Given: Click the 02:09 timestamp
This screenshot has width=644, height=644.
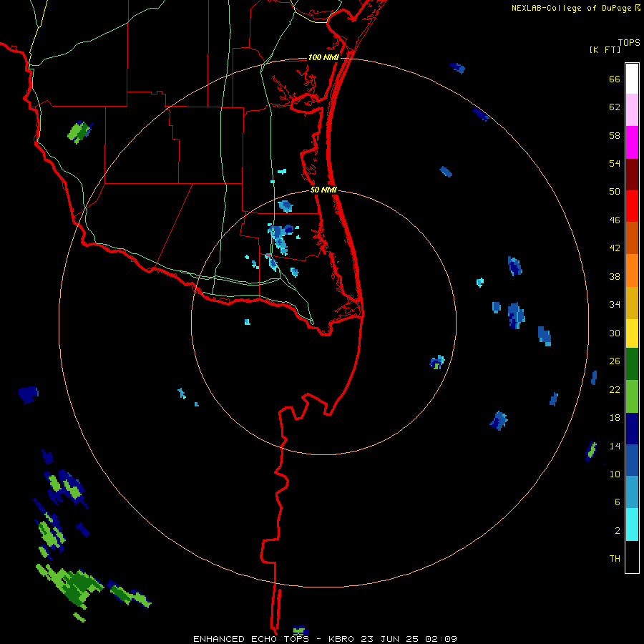Looking at the screenshot, I should [x=440, y=639].
